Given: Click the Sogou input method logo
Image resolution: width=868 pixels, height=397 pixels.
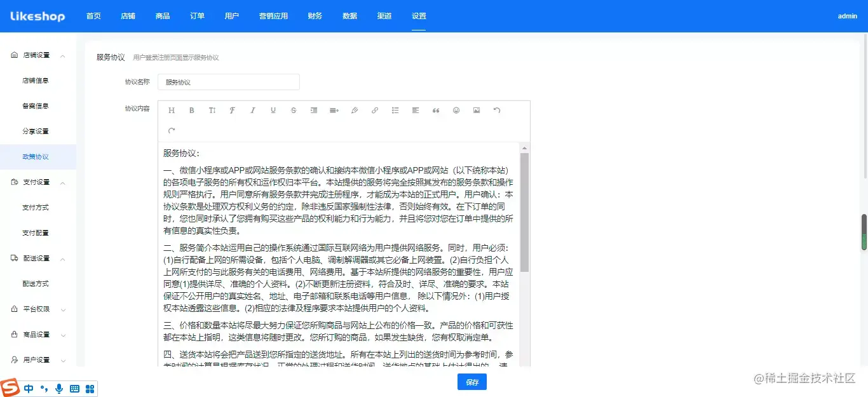Looking at the screenshot, I should pos(11,388).
